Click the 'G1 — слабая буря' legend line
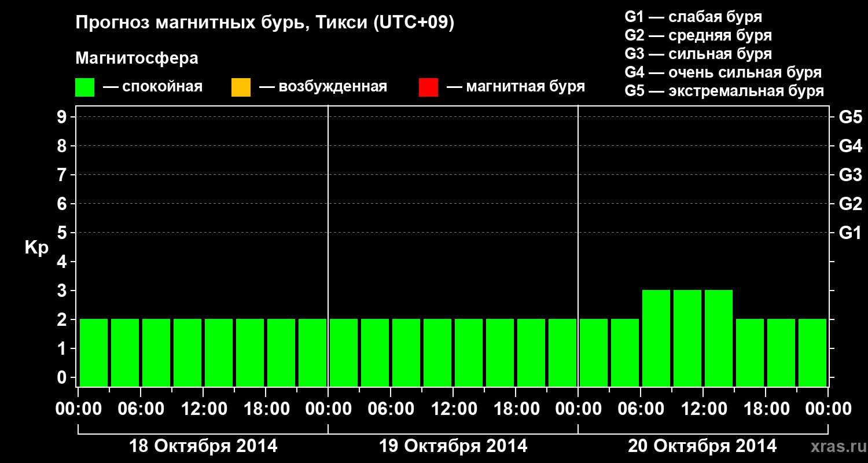The width and height of the screenshot is (868, 463). point(693,16)
